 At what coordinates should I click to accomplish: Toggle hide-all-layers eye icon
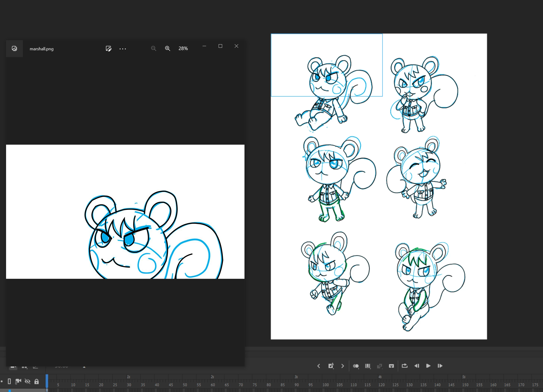tap(27, 381)
